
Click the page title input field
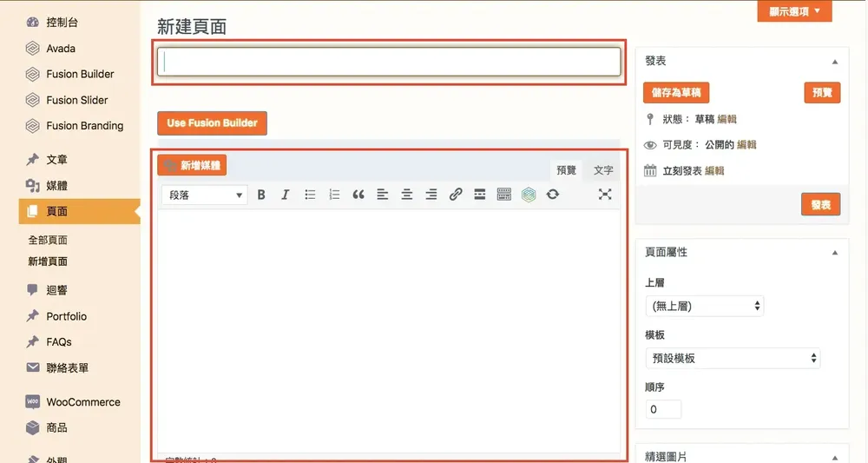(389, 62)
